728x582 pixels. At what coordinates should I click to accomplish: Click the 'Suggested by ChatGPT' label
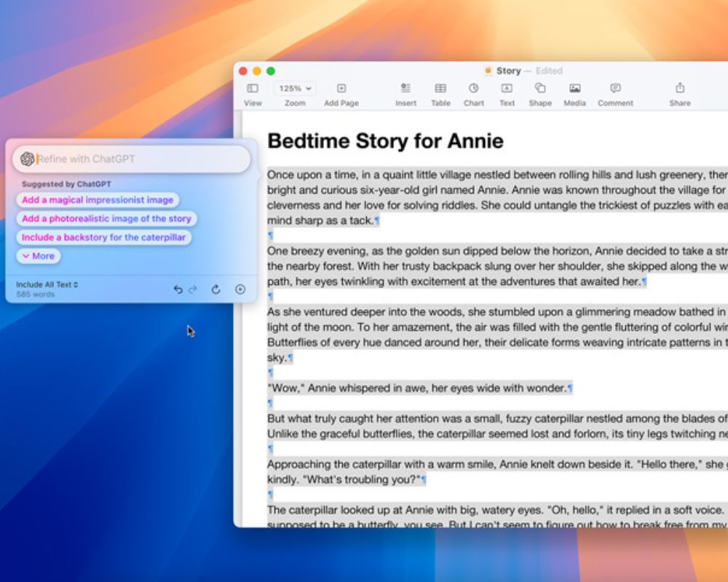pyautogui.click(x=66, y=184)
